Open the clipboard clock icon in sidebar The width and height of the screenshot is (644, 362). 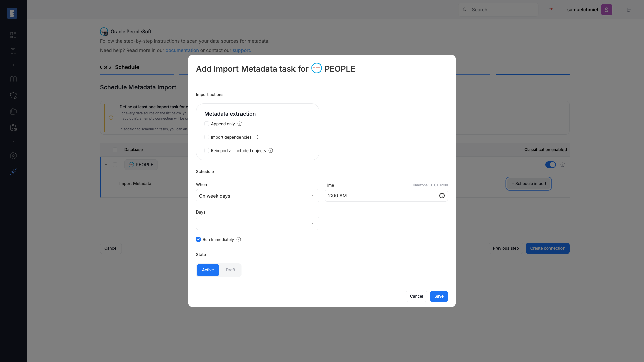click(x=13, y=127)
